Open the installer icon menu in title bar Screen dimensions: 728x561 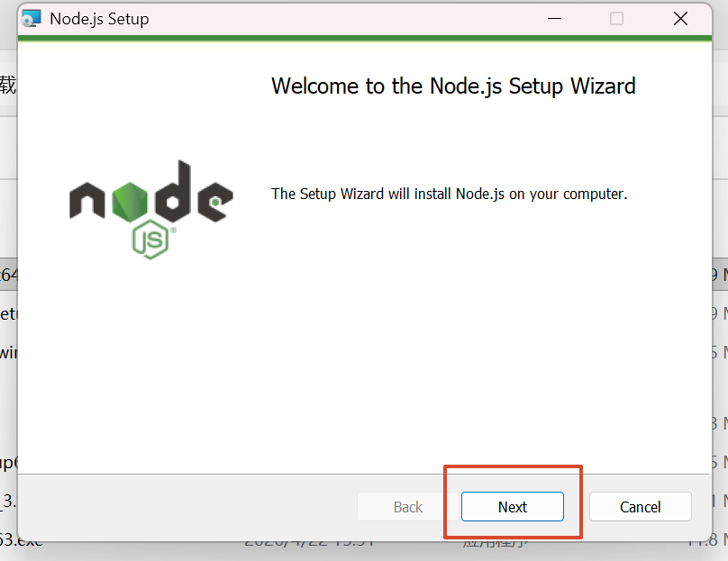[x=32, y=19]
